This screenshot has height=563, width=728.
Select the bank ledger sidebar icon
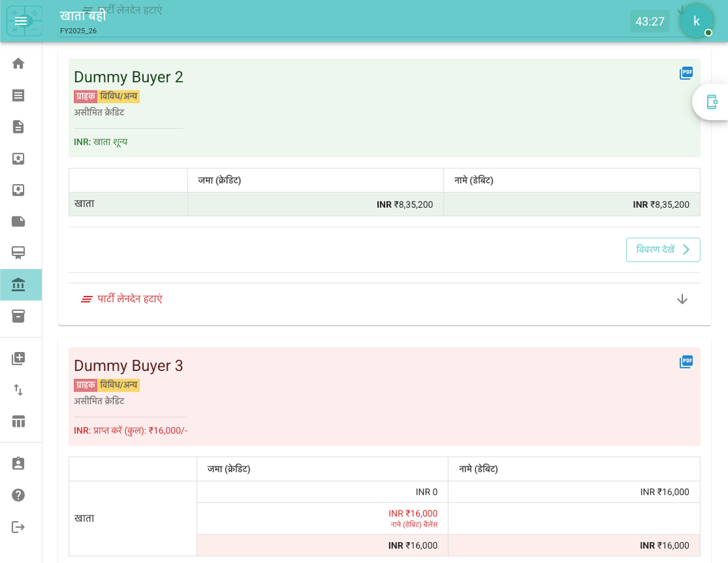pyautogui.click(x=18, y=285)
